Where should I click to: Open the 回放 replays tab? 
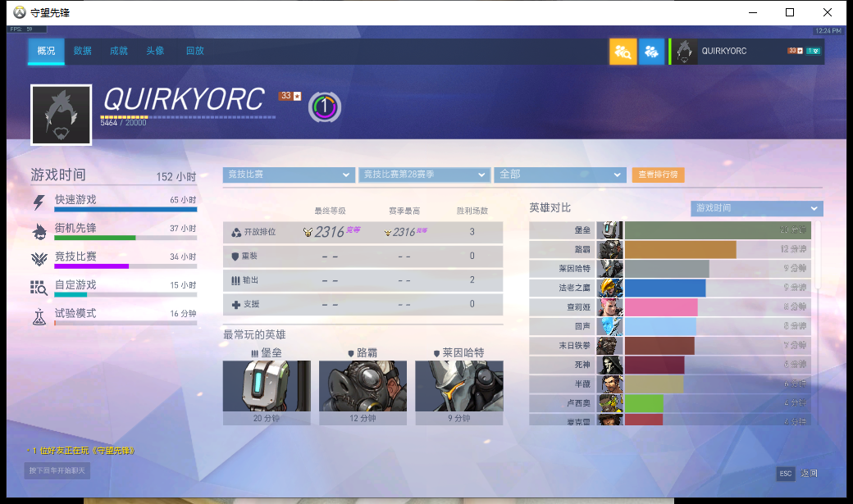194,51
